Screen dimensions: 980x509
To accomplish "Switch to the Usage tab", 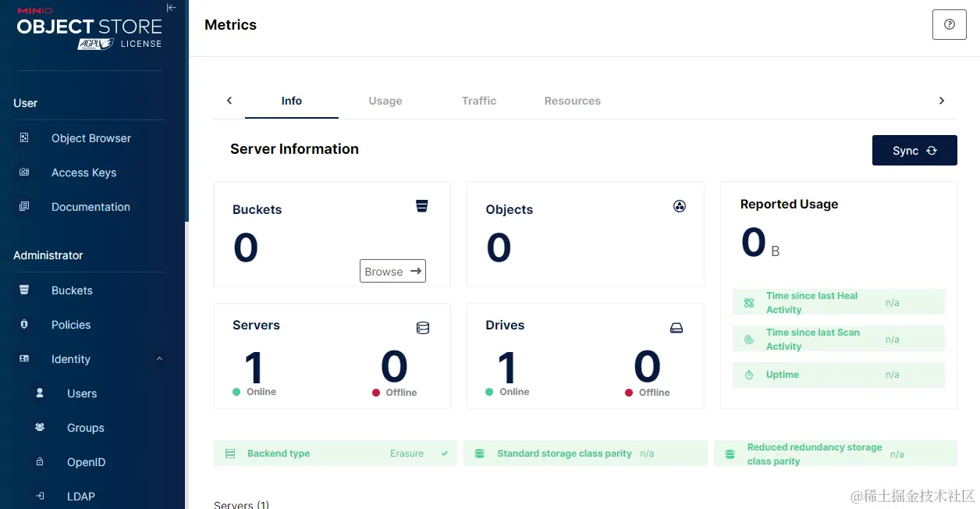I will click(385, 101).
